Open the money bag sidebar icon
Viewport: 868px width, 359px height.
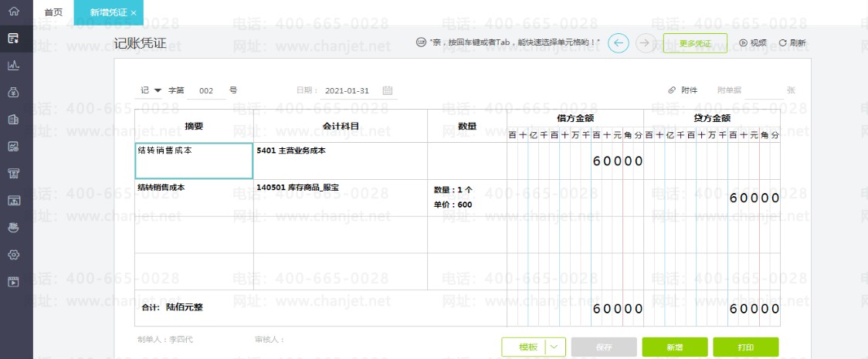14,93
